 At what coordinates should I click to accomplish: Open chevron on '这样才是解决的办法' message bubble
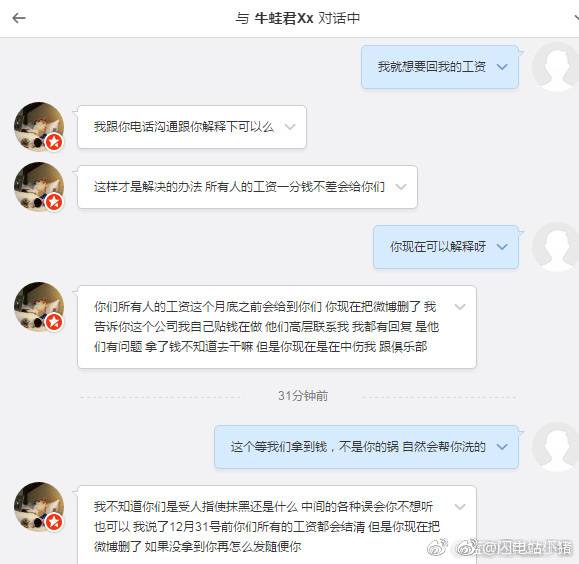coord(401,187)
